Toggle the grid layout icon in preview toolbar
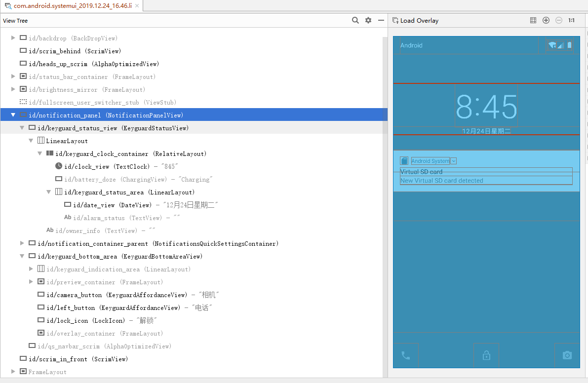This screenshot has height=383, width=588. click(x=533, y=20)
